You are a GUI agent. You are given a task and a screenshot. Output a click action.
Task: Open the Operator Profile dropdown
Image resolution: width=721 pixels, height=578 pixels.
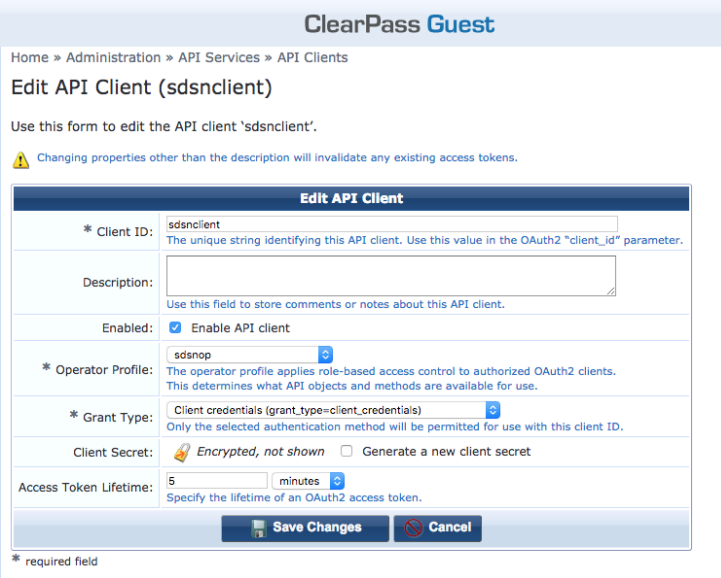(250, 354)
